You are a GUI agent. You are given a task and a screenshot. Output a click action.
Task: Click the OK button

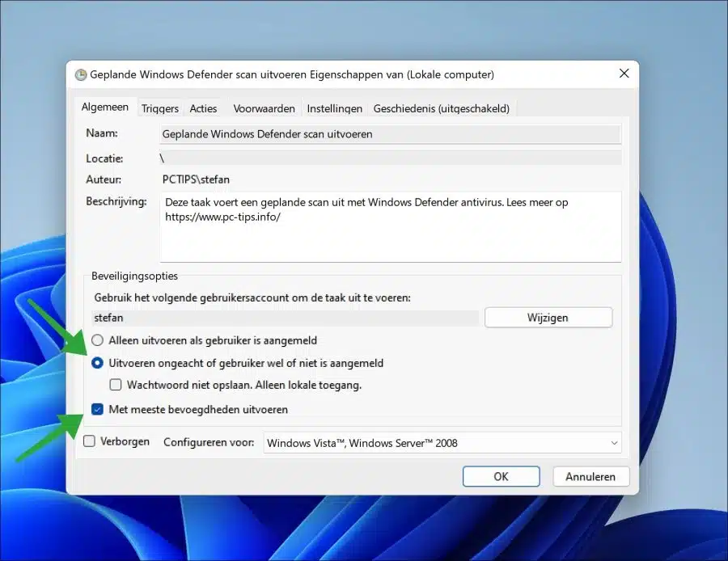click(501, 477)
